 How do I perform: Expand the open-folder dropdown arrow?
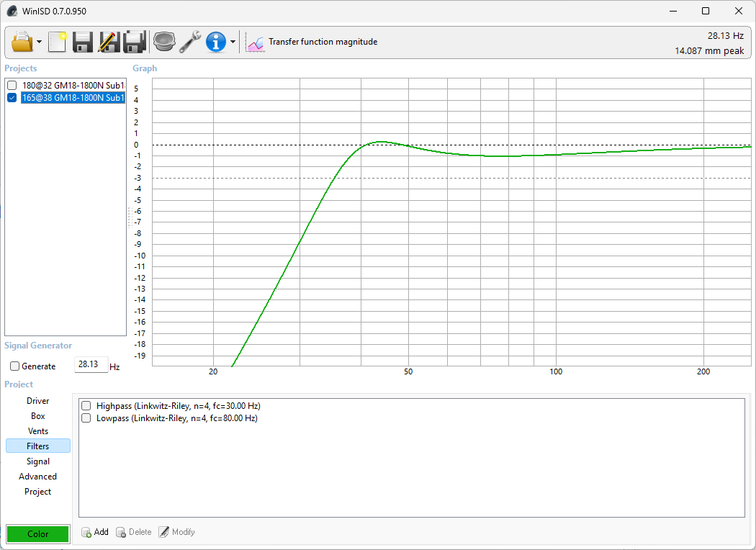(x=39, y=42)
